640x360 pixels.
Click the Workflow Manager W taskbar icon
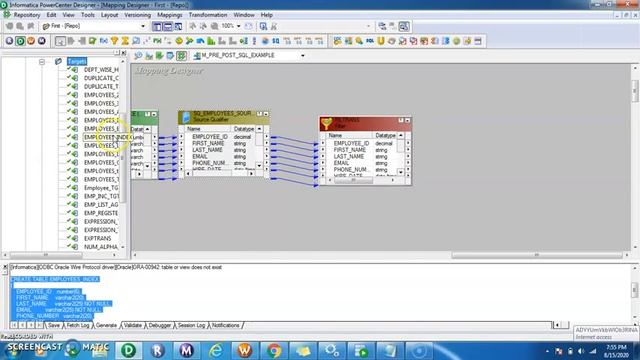(x=244, y=350)
